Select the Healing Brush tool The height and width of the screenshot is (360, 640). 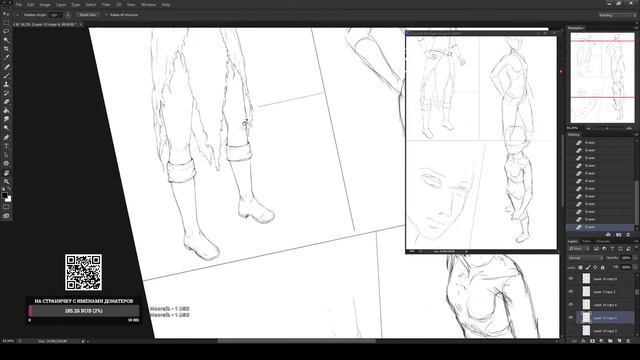6,67
